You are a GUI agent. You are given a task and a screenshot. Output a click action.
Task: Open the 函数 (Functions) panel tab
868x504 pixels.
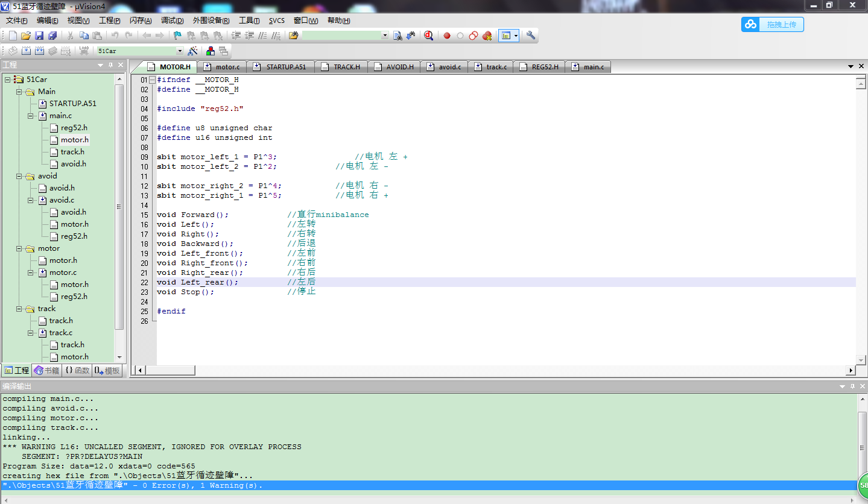point(77,371)
